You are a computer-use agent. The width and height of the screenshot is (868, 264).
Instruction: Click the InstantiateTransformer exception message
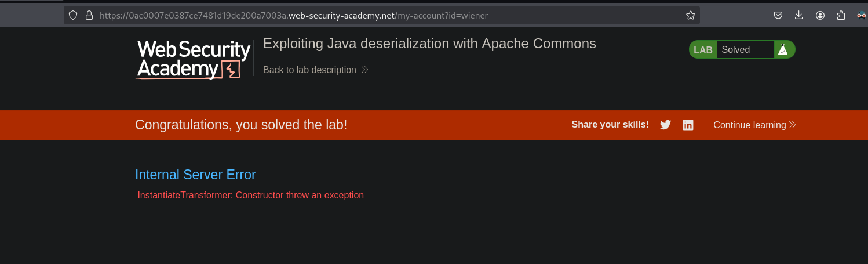250,195
